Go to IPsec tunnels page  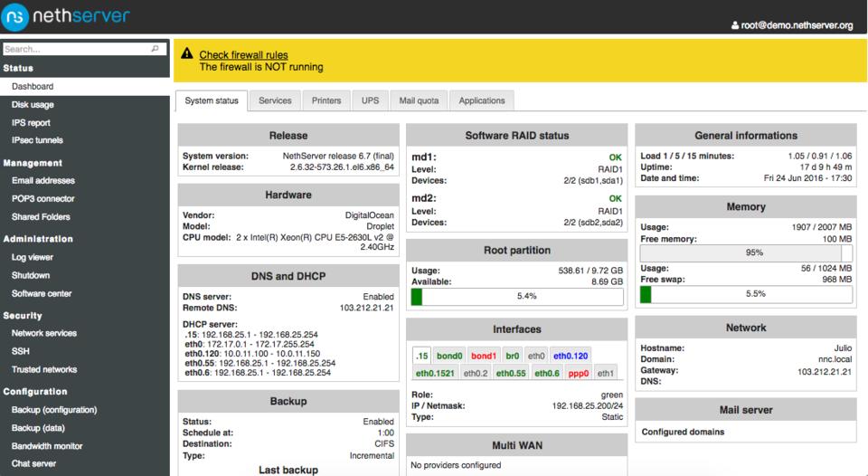tap(37, 140)
